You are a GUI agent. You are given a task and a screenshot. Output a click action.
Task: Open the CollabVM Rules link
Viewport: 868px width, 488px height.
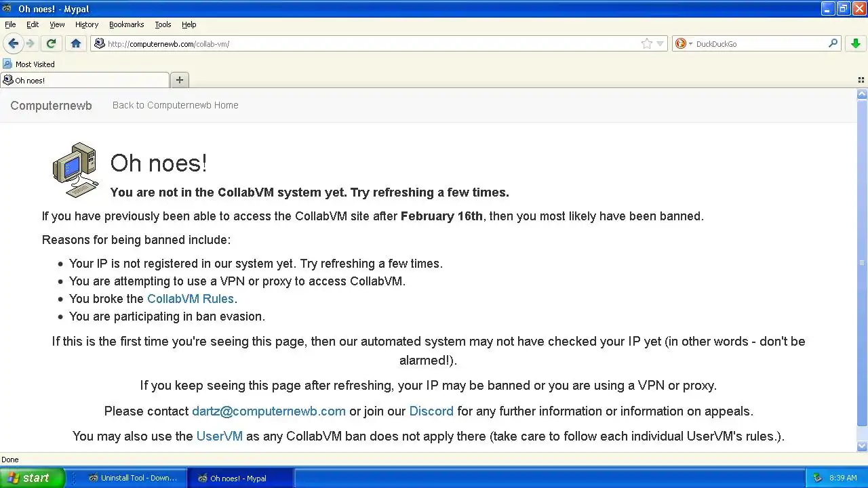click(191, 299)
